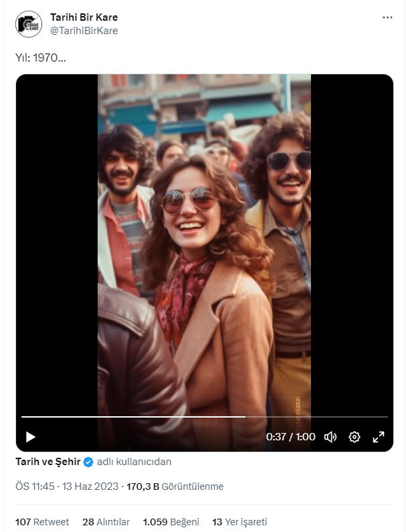406x532 pixels.
Task: Open video settings gear icon
Action: coord(354,437)
